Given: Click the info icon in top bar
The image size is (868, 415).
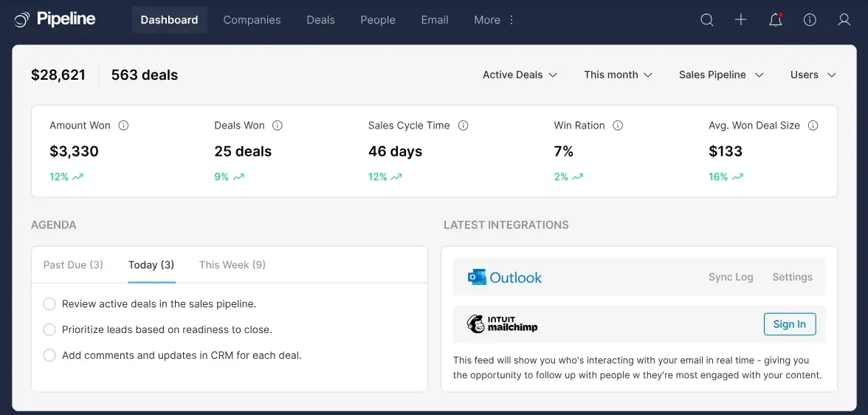Looking at the screenshot, I should click(810, 20).
